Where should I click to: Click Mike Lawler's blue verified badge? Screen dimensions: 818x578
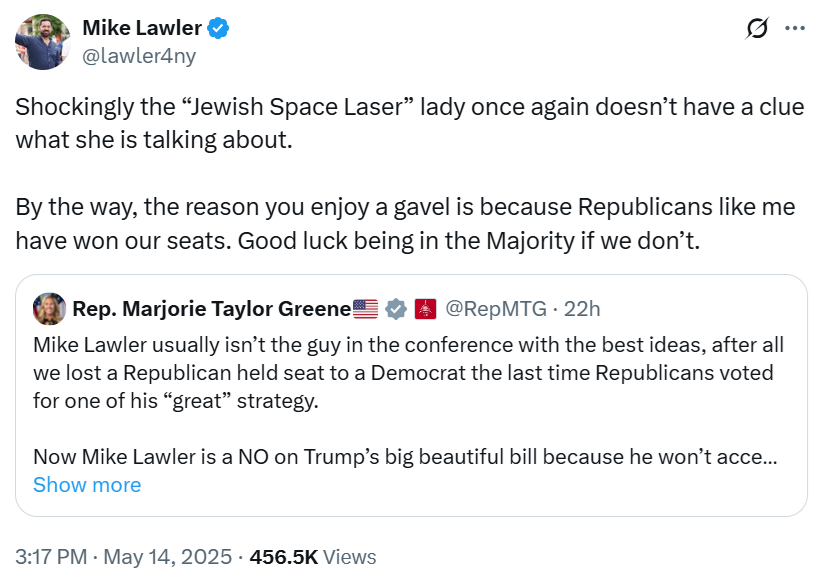(219, 28)
